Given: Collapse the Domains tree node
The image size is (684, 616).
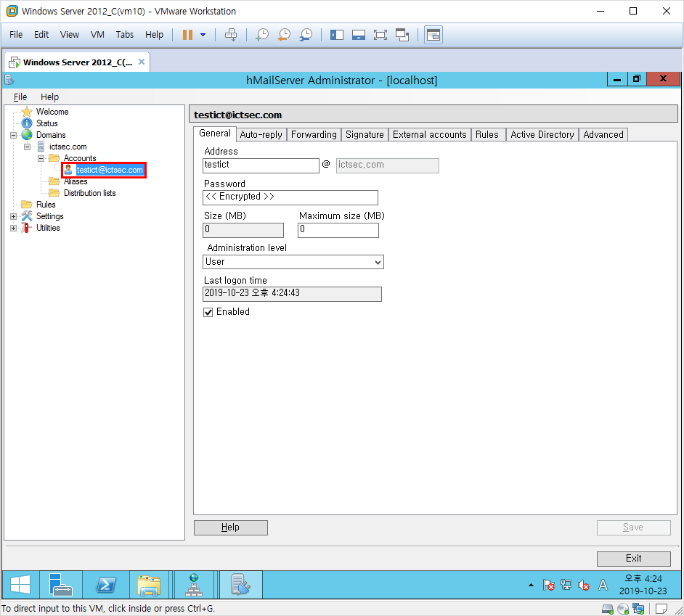Looking at the screenshot, I should tap(14, 135).
